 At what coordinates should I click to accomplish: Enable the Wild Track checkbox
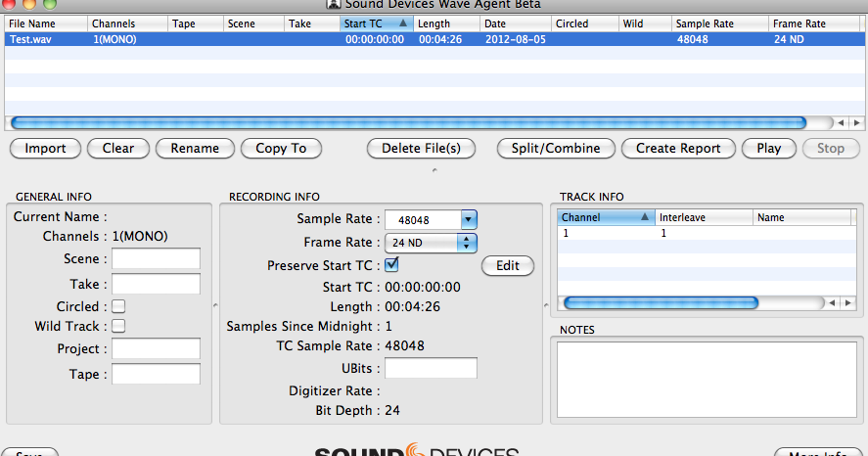[x=118, y=326]
